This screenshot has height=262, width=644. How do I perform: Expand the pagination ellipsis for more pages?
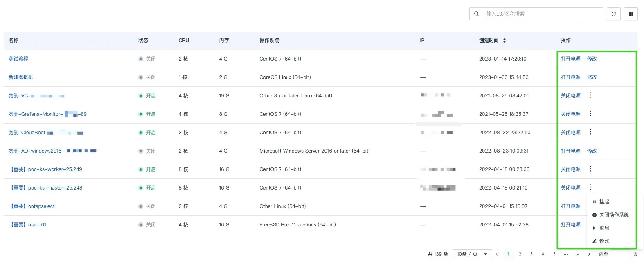pos(565,254)
